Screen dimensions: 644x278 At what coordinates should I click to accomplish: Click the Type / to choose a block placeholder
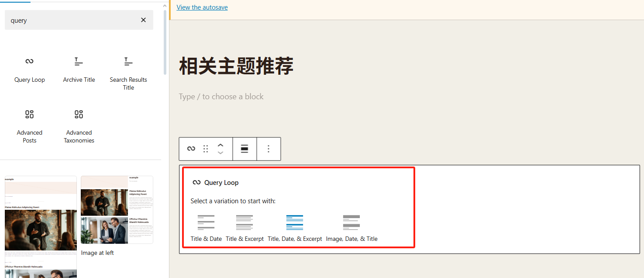[x=221, y=97]
